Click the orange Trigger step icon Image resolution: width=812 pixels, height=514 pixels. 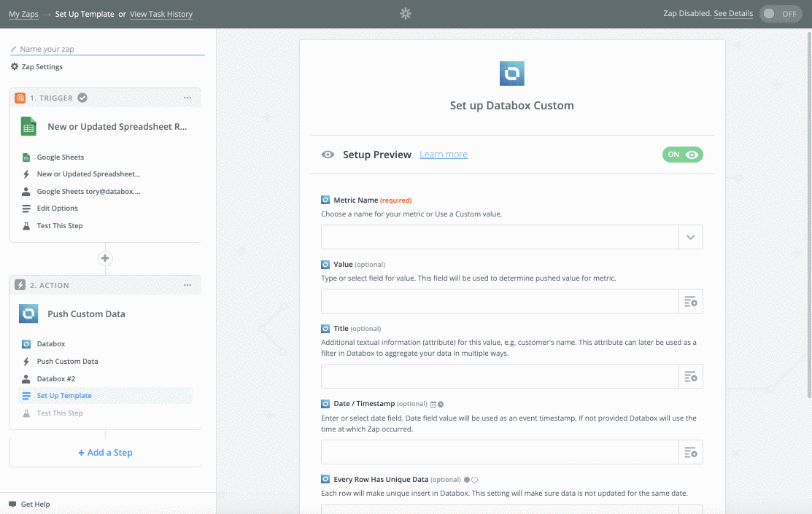point(20,98)
